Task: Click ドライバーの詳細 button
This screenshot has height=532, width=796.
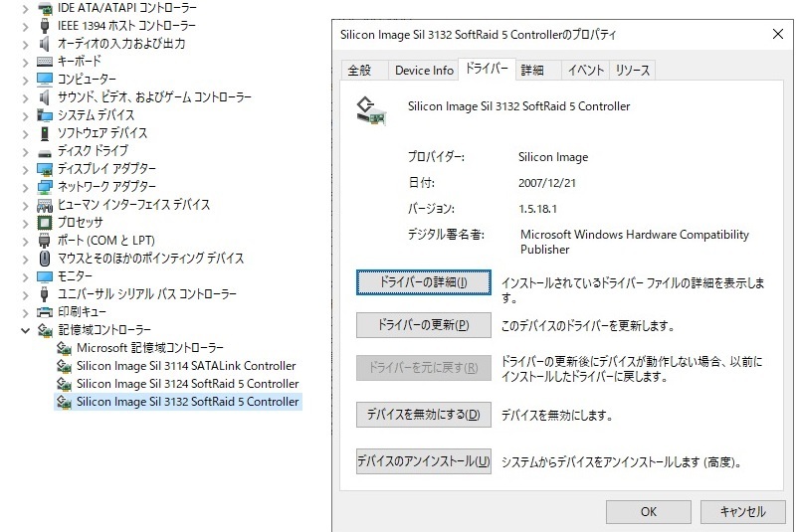Action: click(424, 282)
